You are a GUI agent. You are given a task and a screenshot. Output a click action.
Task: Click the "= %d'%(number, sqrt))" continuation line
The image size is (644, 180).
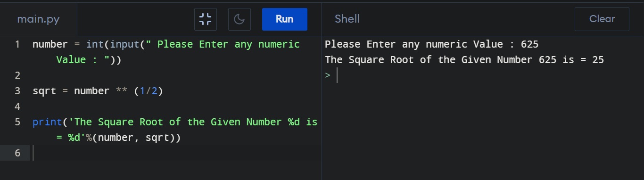click(x=118, y=138)
